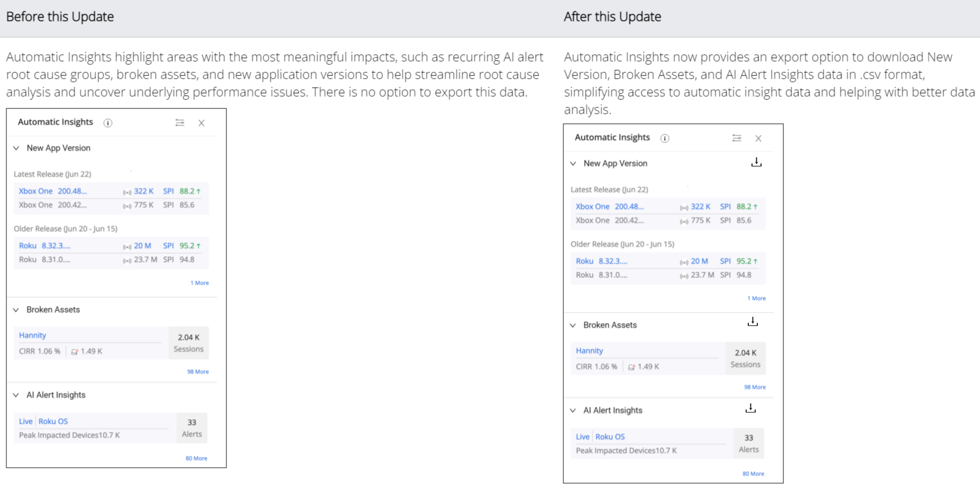Image resolution: width=980 pixels, height=489 pixels.
Task: Close the left Automatic Insights panel
Action: point(201,123)
